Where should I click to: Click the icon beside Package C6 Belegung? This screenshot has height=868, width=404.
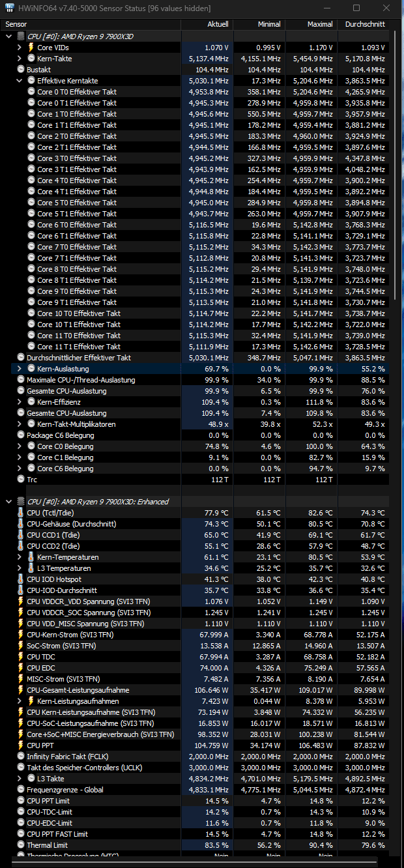pos(20,435)
